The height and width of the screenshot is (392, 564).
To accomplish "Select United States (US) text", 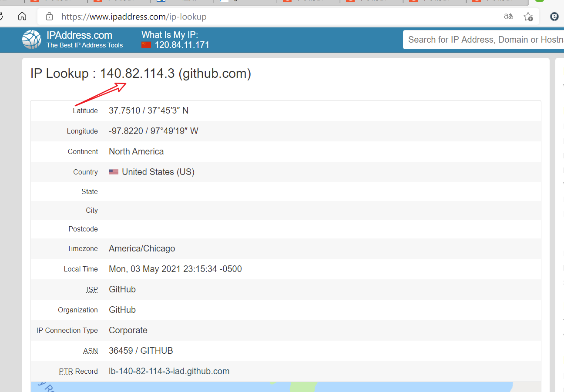I will pos(158,172).
